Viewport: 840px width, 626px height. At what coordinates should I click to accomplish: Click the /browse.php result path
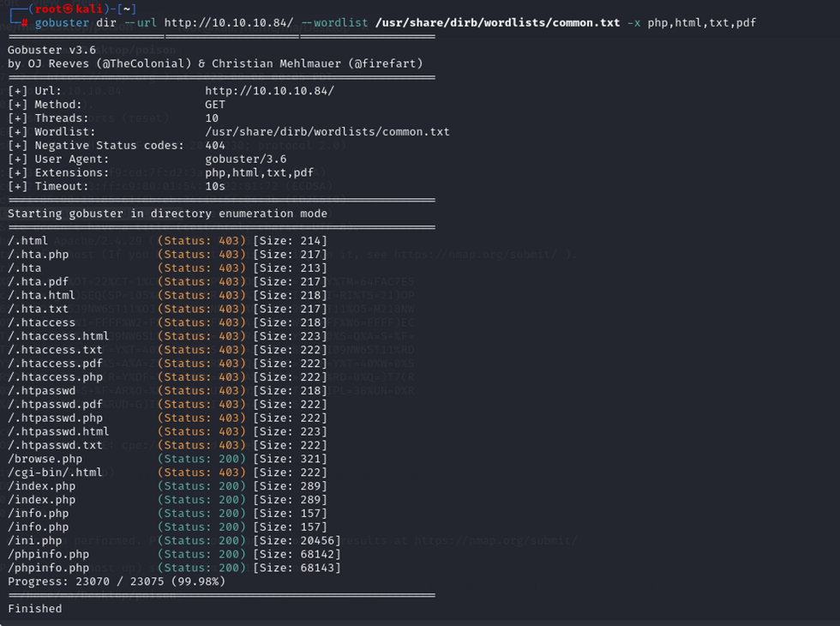[45, 459]
